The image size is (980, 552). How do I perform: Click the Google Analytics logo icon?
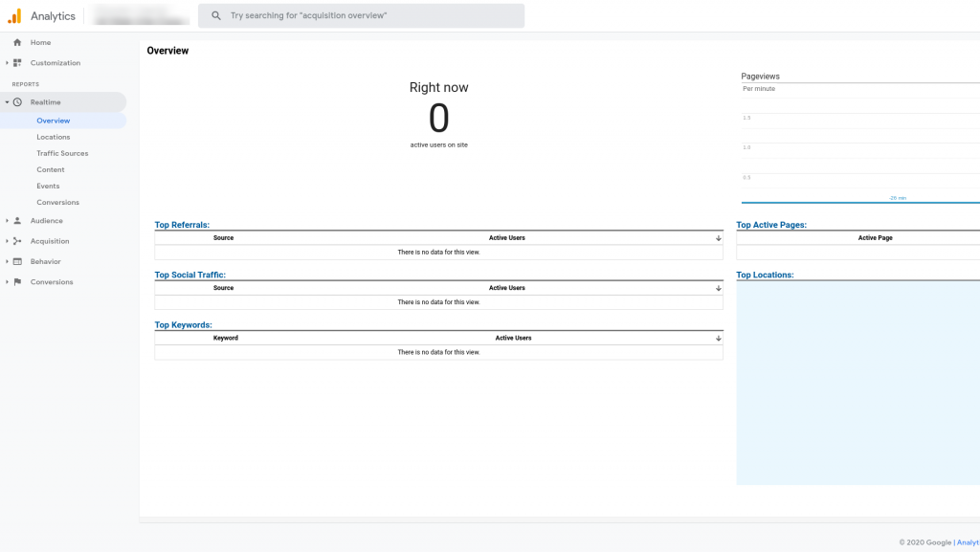coord(14,16)
